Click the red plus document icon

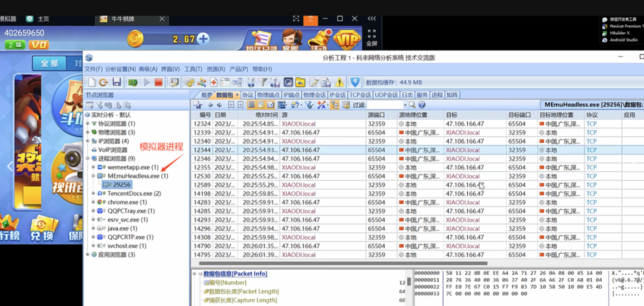pyautogui.click(x=214, y=82)
